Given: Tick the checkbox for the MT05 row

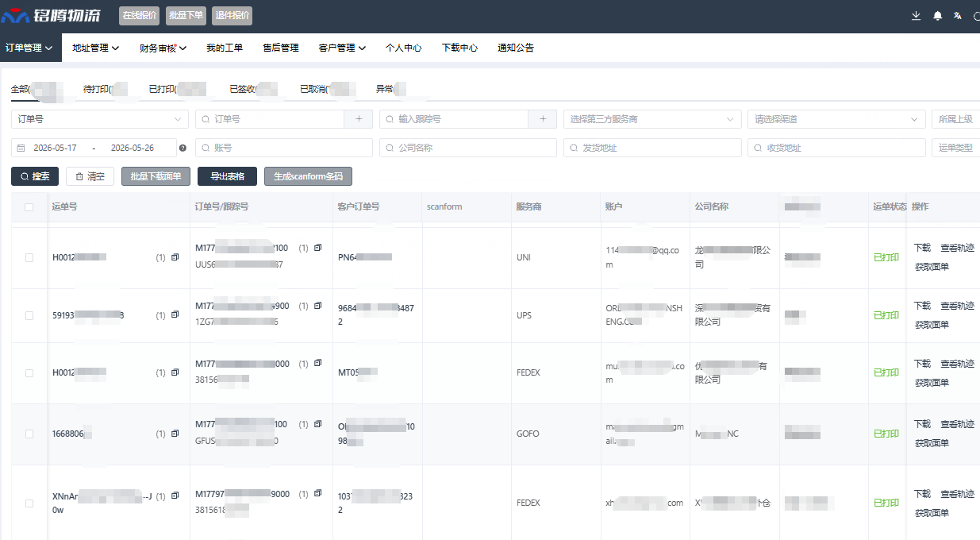Looking at the screenshot, I should [29, 372].
